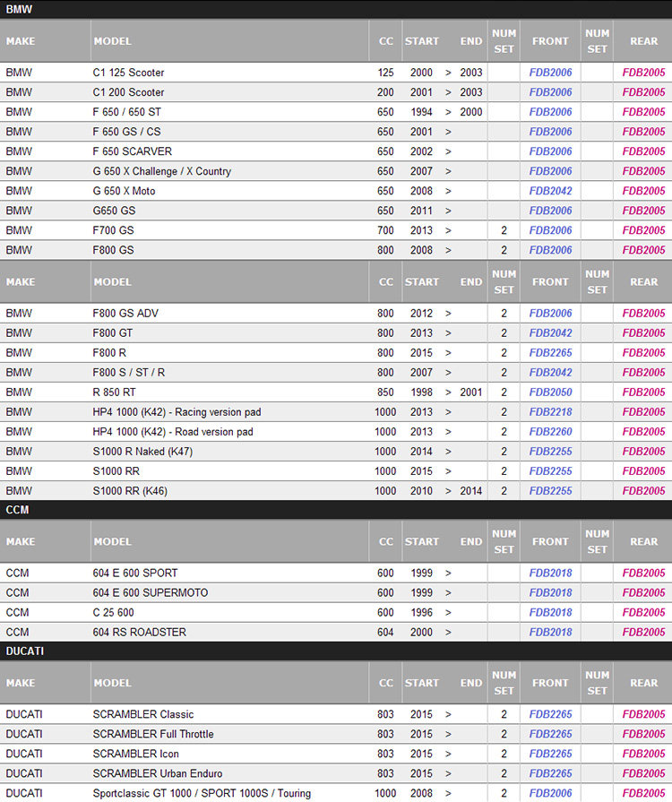Select the 'C1 125 Scooter' model text
This screenshot has width=672, height=802.
coord(128,73)
